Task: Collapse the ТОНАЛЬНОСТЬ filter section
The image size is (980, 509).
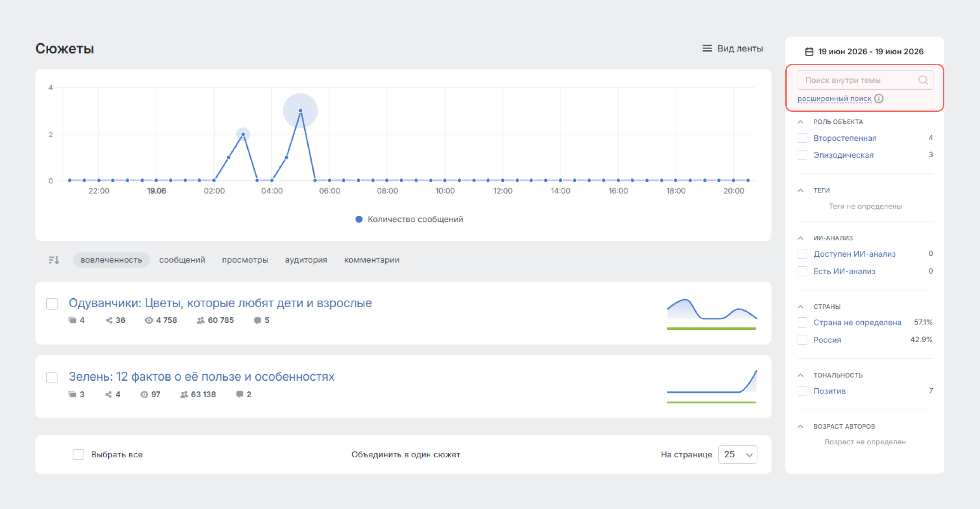Action: pos(800,375)
